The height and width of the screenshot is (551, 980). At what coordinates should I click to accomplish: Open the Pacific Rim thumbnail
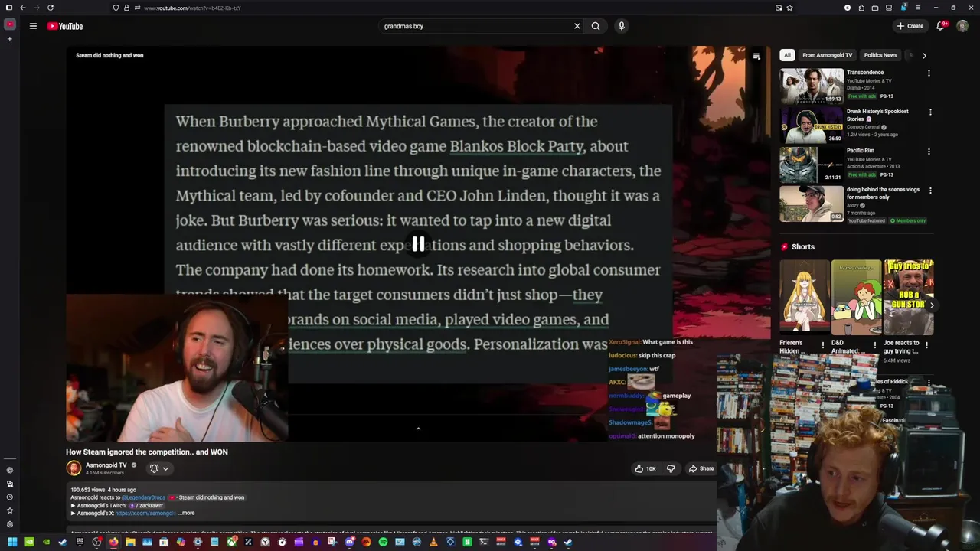tap(812, 164)
